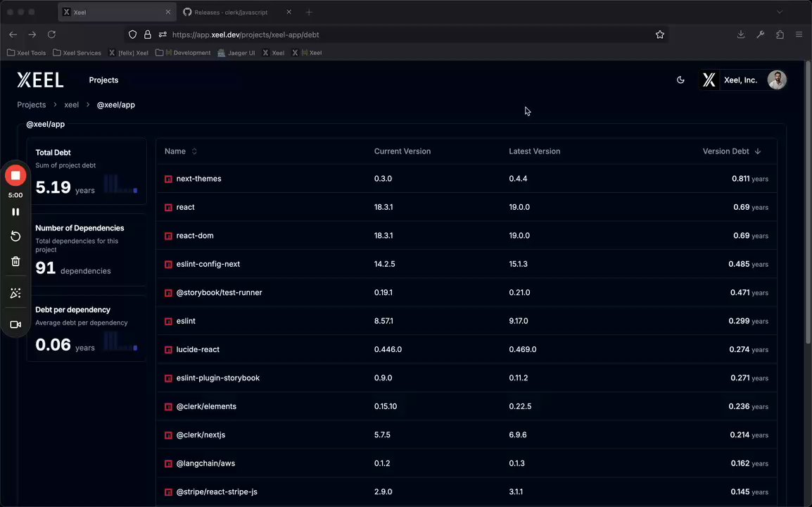
Task: Open the site permissions icon in the address bar
Action: click(163, 35)
